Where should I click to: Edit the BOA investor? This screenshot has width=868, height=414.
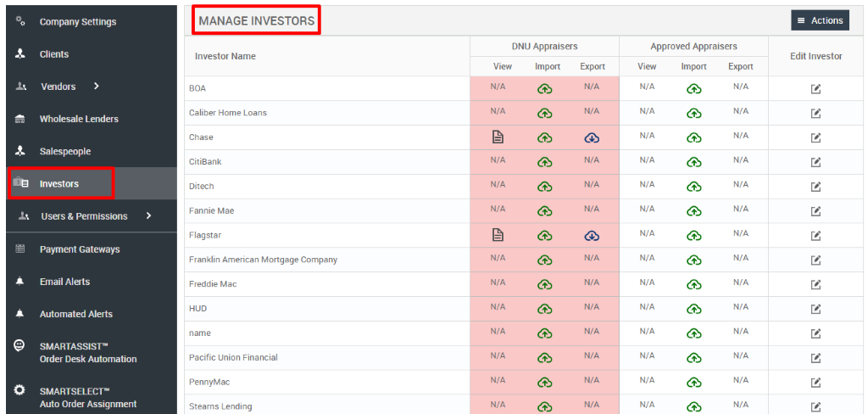coord(815,89)
